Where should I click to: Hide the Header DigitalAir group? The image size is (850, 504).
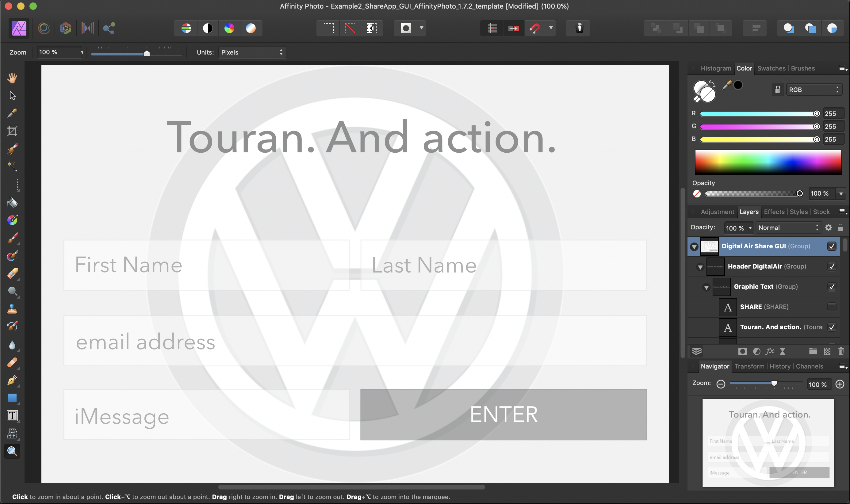point(832,266)
